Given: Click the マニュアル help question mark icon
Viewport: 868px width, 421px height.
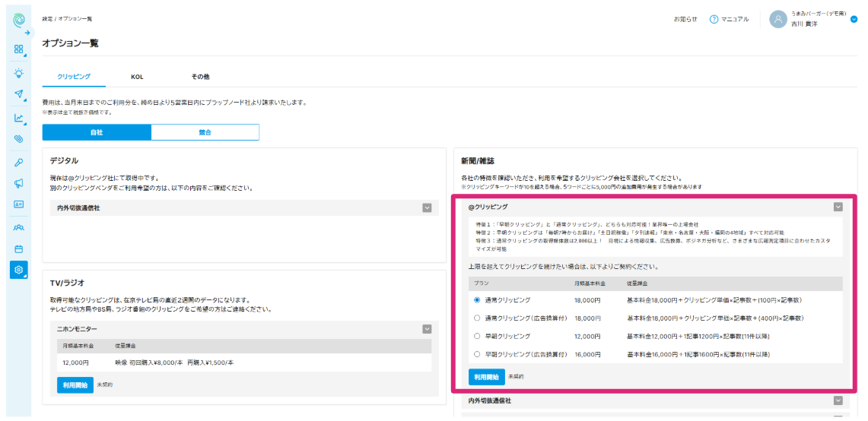Looking at the screenshot, I should (714, 19).
